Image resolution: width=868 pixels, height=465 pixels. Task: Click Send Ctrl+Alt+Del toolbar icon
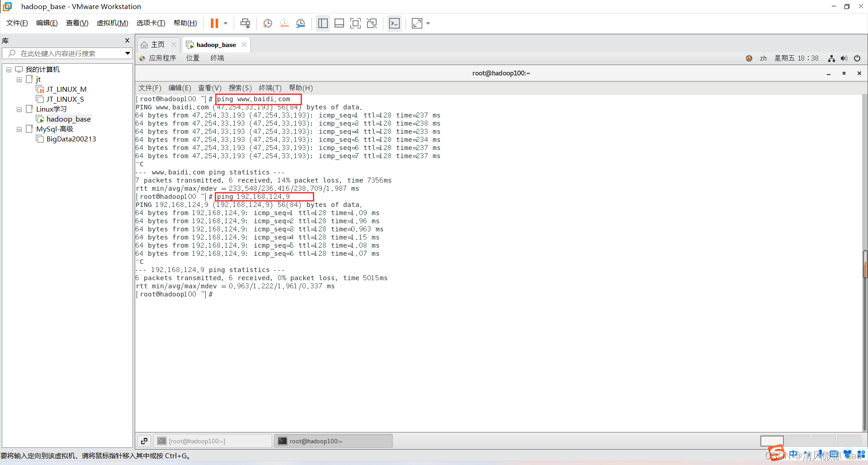(245, 23)
